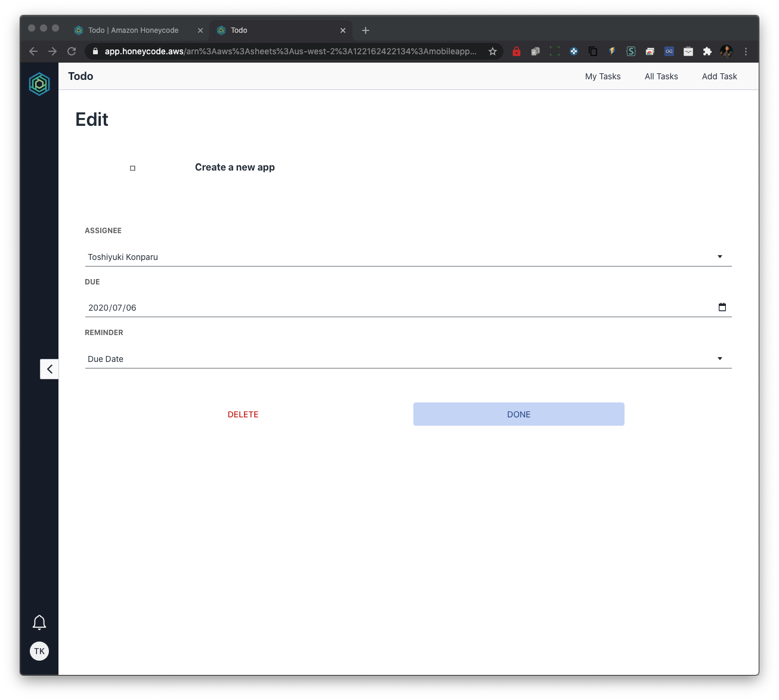Click the DONE button
The height and width of the screenshot is (700, 779).
(519, 414)
